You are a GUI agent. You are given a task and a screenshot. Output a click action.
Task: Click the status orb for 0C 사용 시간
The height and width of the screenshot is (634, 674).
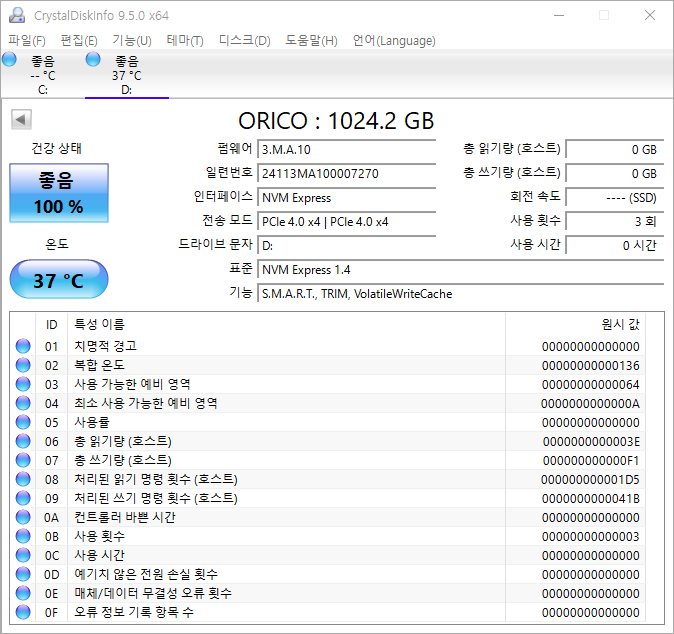tap(23, 555)
